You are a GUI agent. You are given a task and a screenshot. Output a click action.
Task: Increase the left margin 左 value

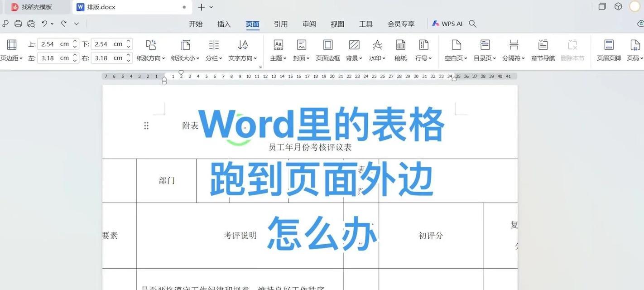click(75, 55)
